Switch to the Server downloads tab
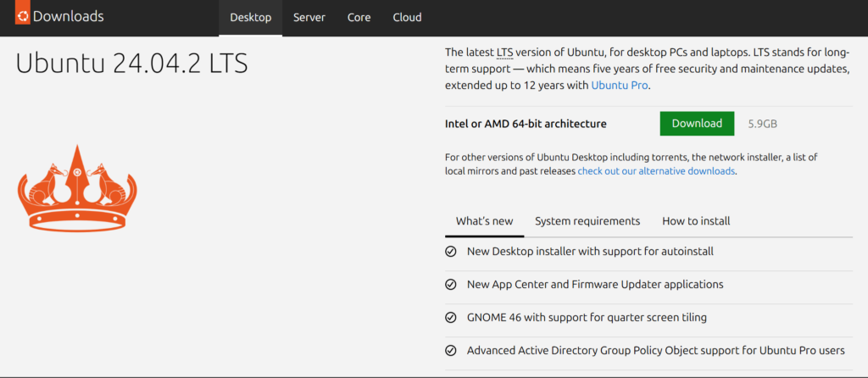868x378 pixels. [x=309, y=18]
